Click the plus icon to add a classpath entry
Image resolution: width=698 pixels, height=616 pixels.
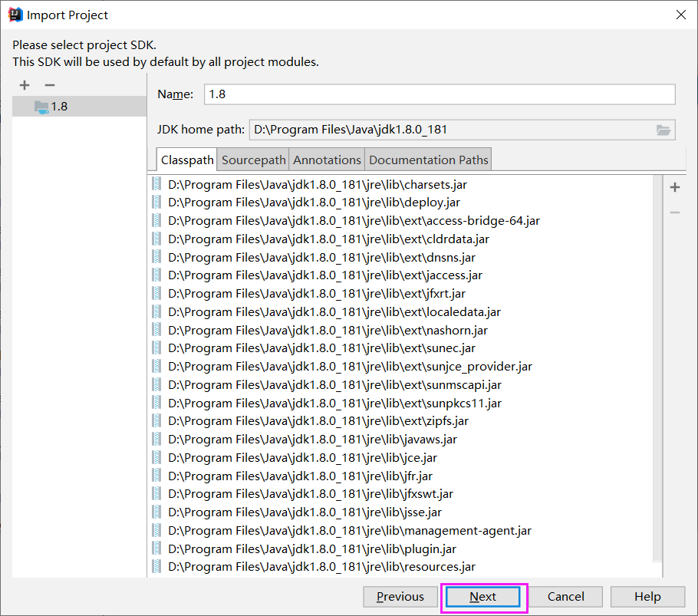[x=674, y=186]
